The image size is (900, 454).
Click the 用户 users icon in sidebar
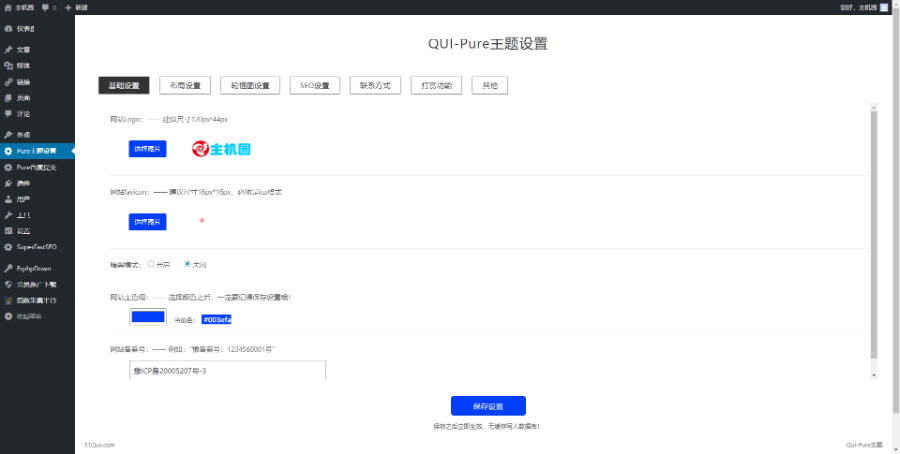coord(8,199)
